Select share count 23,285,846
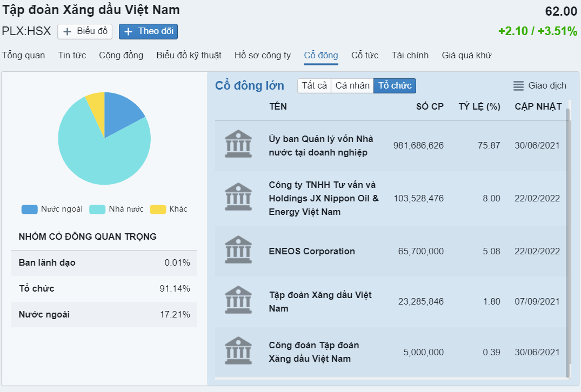581x392 pixels. tap(420, 302)
